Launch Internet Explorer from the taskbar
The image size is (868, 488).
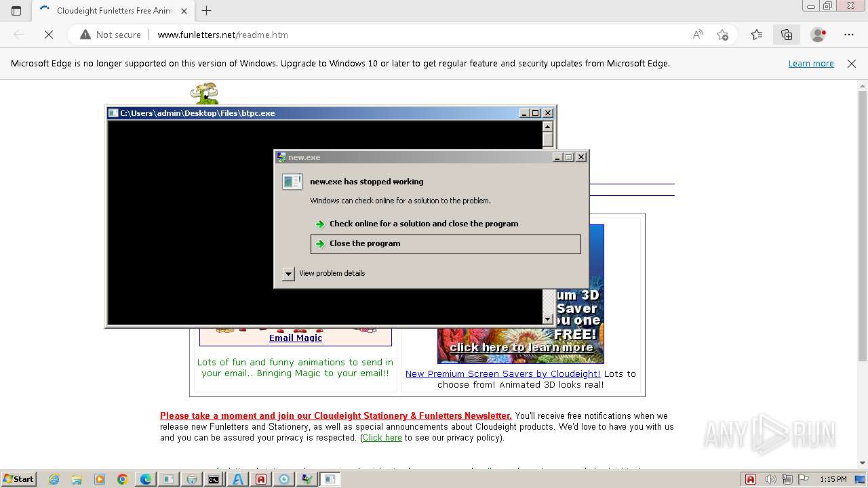pos(54,479)
